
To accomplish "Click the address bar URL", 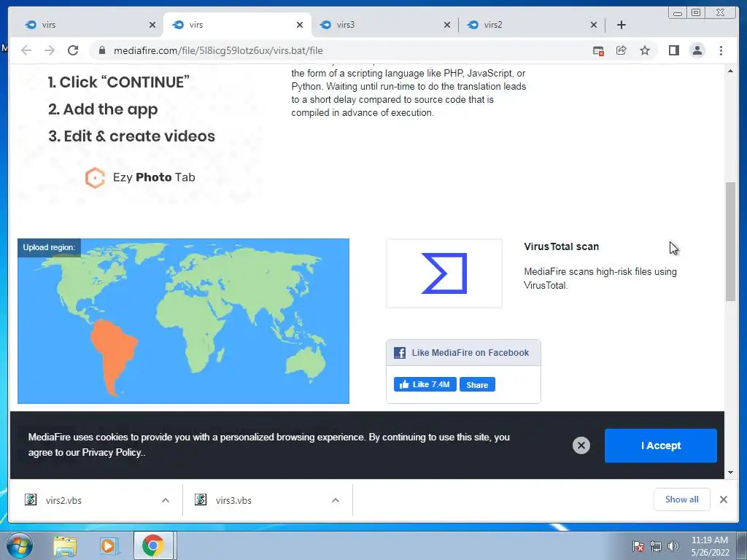I will click(x=218, y=50).
